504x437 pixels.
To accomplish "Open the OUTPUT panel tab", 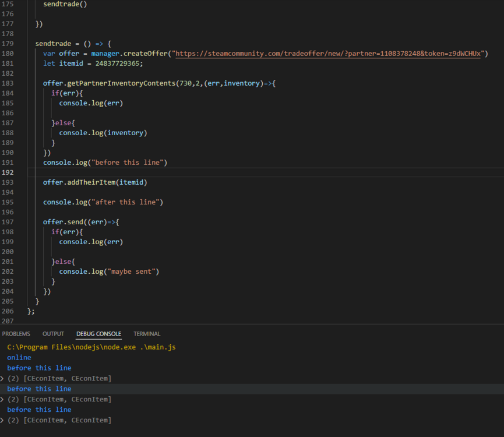I will (53, 334).
